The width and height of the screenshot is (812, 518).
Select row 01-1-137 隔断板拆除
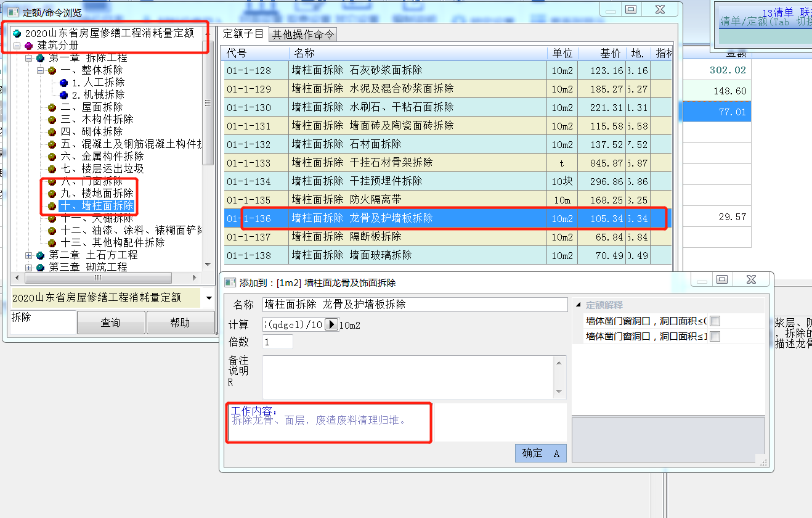coord(447,237)
